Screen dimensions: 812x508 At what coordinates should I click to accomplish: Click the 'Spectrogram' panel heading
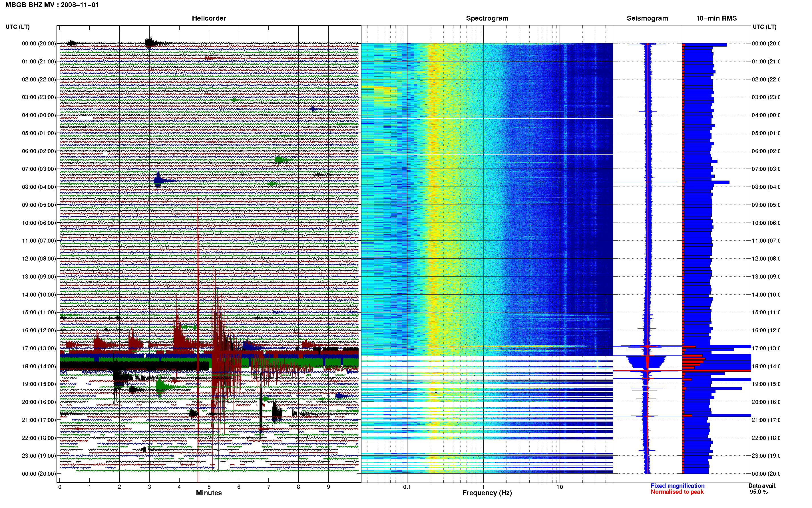(x=487, y=19)
